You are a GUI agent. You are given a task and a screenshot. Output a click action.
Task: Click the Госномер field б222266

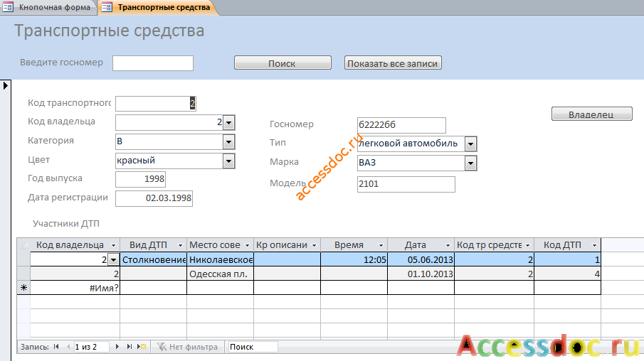401,124
